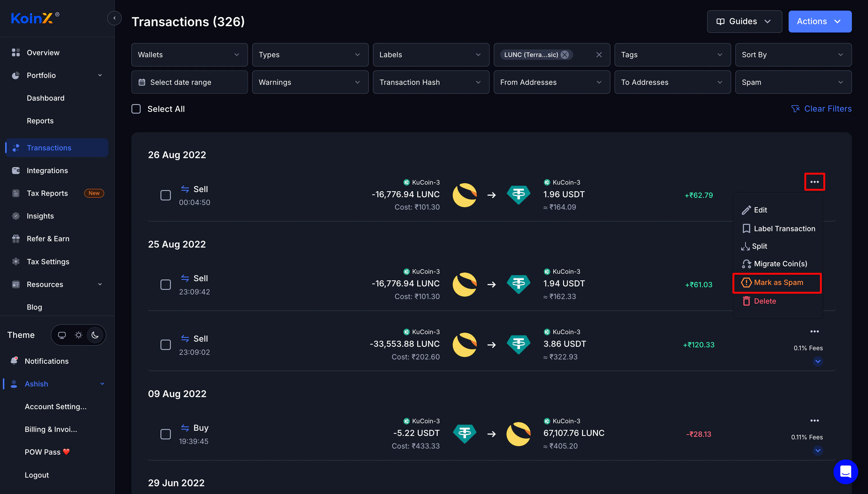Select the Buy transaction checkbox

[x=166, y=434]
